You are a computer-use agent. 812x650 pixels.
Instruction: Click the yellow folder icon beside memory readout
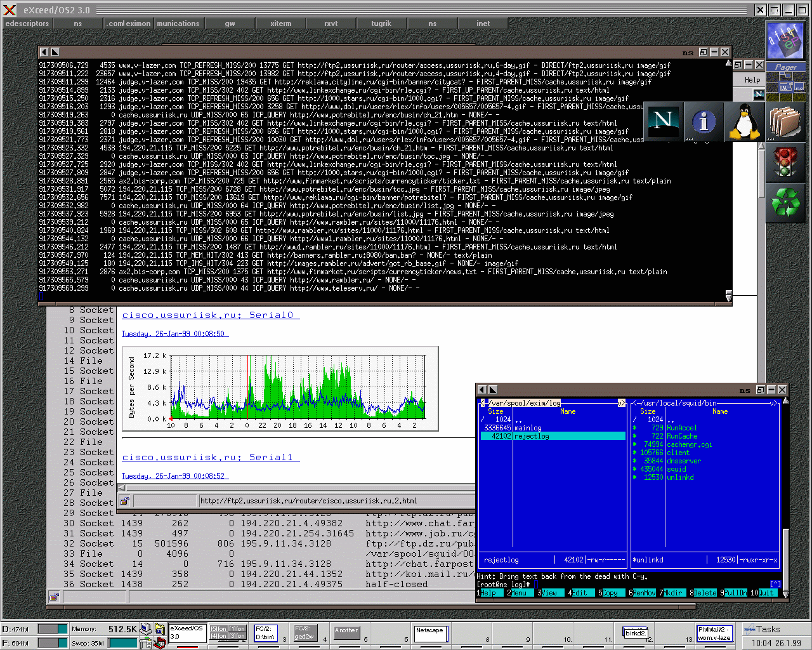point(159,628)
